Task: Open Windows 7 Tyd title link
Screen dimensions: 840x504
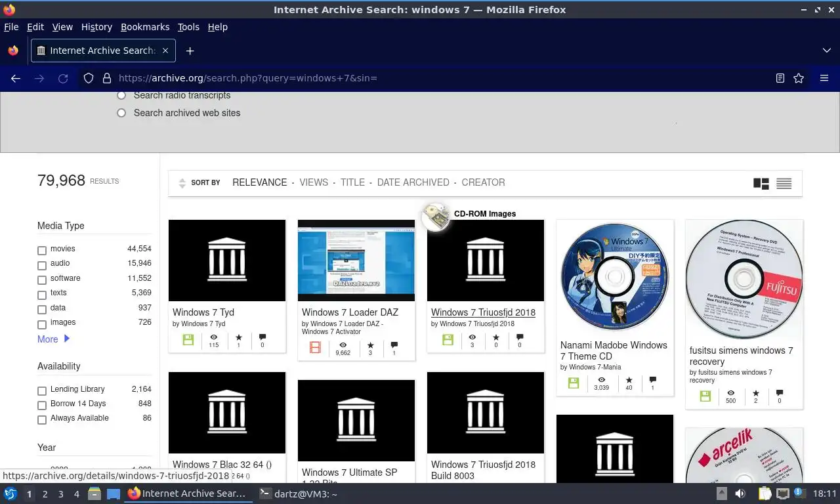Action: 203,312
